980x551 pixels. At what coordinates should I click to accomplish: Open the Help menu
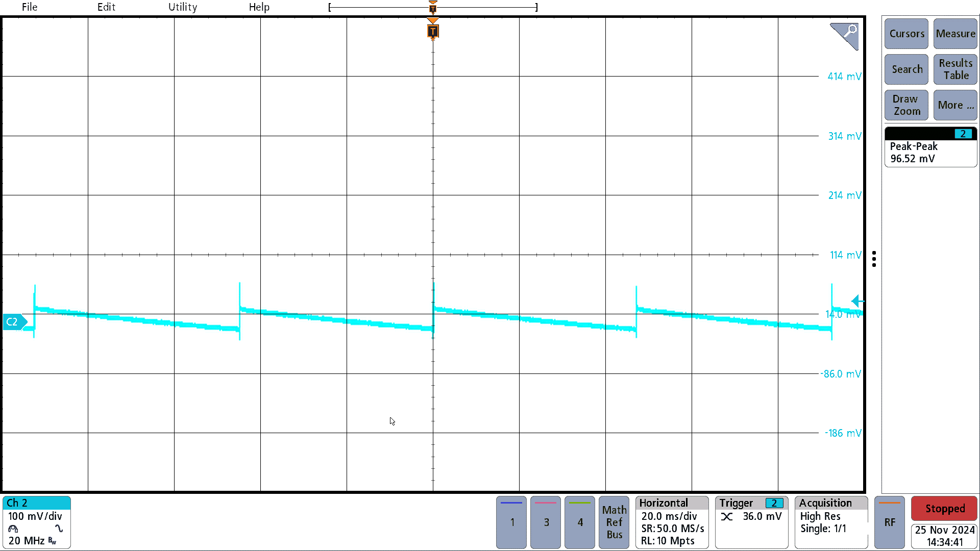point(259,7)
